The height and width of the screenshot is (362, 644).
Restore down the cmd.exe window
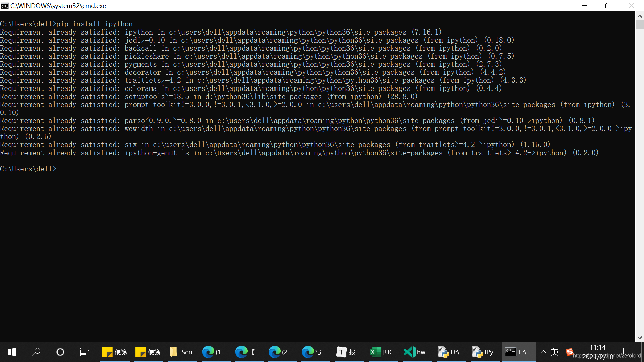[x=608, y=6]
